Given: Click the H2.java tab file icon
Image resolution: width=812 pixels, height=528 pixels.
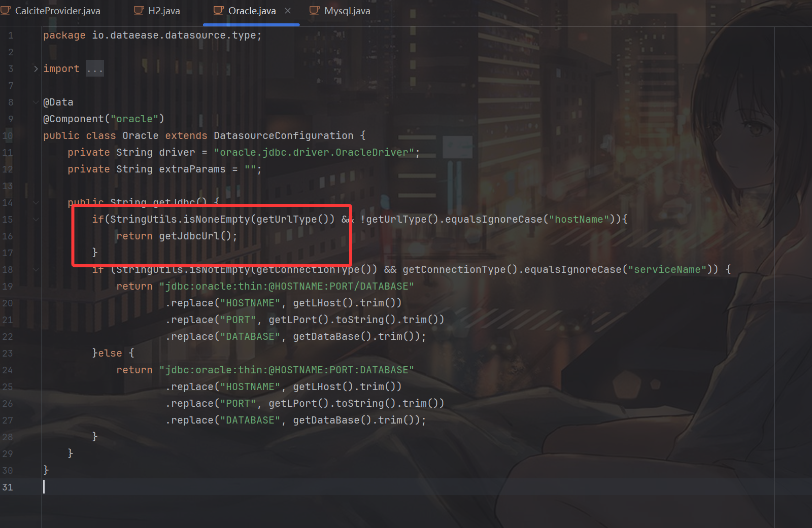Looking at the screenshot, I should tap(139, 11).
